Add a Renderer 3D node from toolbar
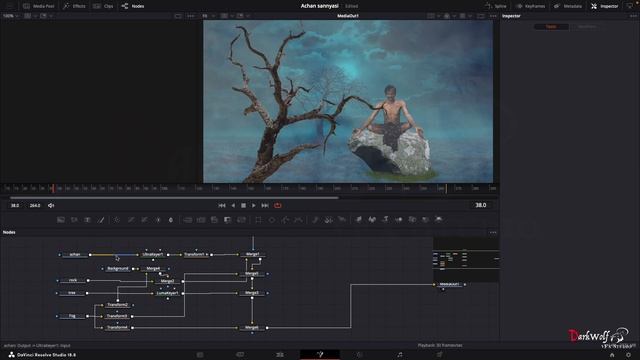Image resolution: width=640 pixels, height=360 pixels. tap(439, 220)
